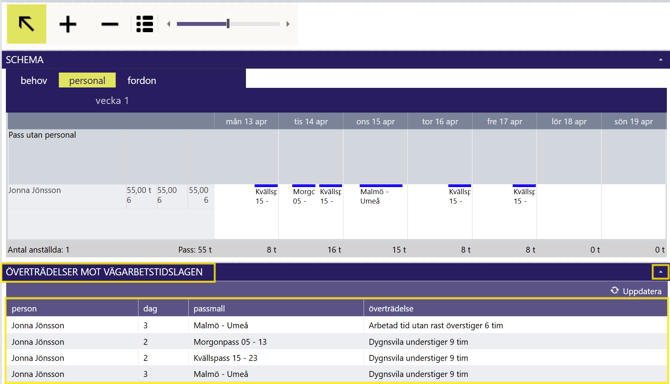Click the zoom slider handle
Screen dimensions: 670x384
click(228, 24)
